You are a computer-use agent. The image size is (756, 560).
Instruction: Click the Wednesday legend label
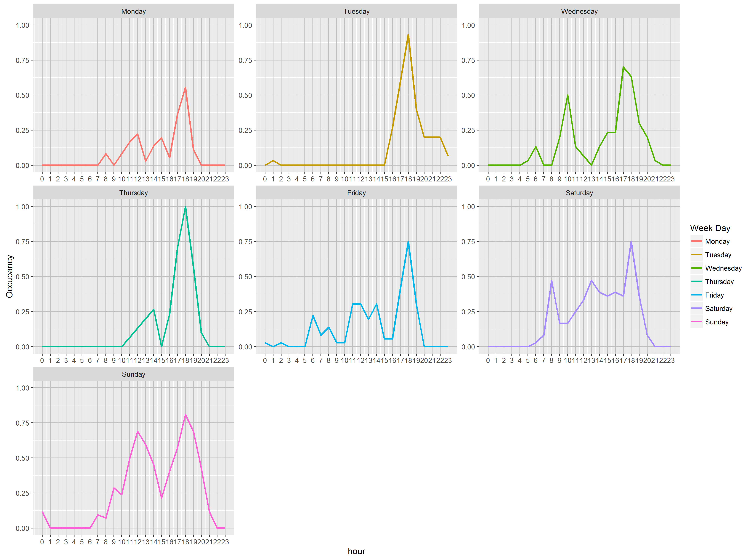coord(723,268)
